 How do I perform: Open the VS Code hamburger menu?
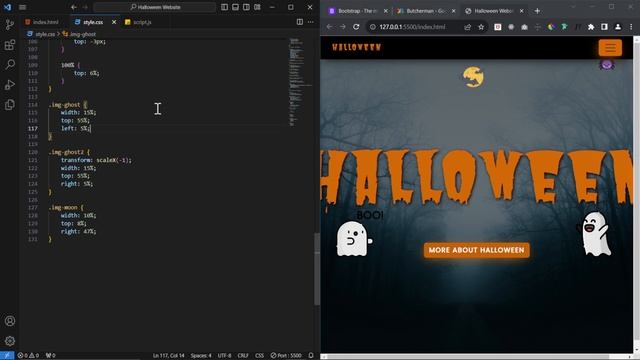pos(22,7)
